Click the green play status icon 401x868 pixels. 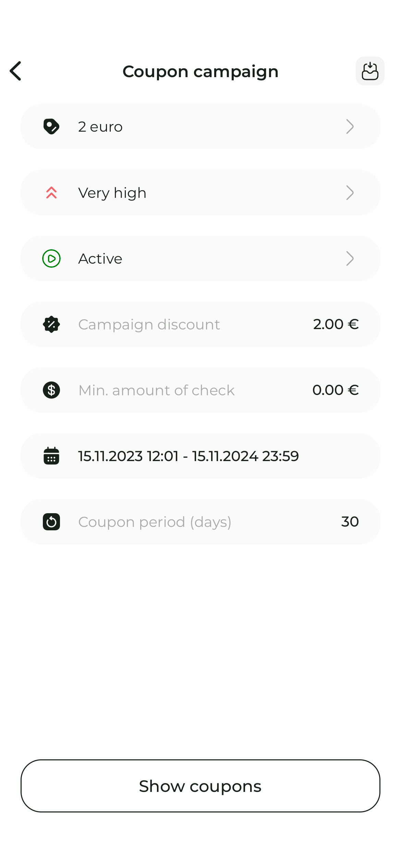point(51,258)
